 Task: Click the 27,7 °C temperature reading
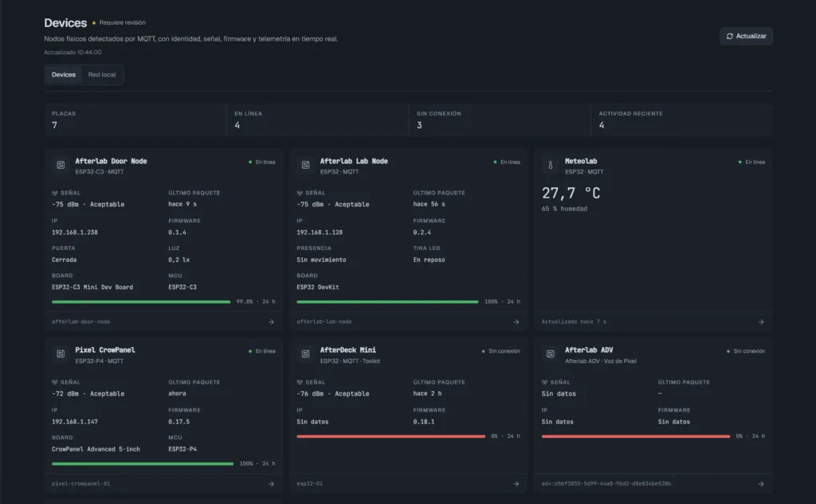[571, 193]
